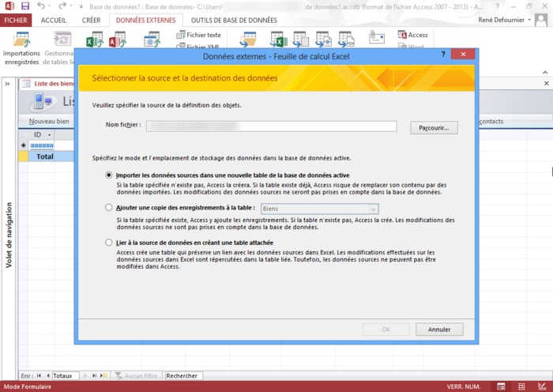The width and height of the screenshot is (553, 392).
Task: Export to Excel spreadsheet icon
Action: pos(279,40)
